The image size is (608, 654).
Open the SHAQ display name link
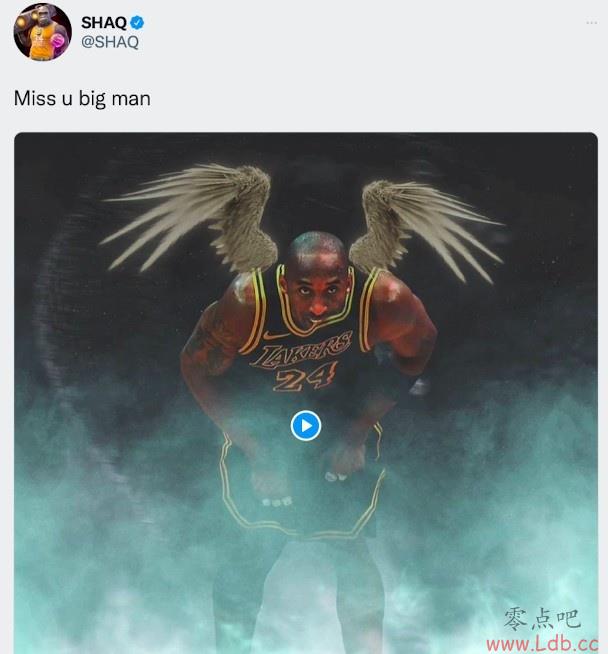(104, 23)
